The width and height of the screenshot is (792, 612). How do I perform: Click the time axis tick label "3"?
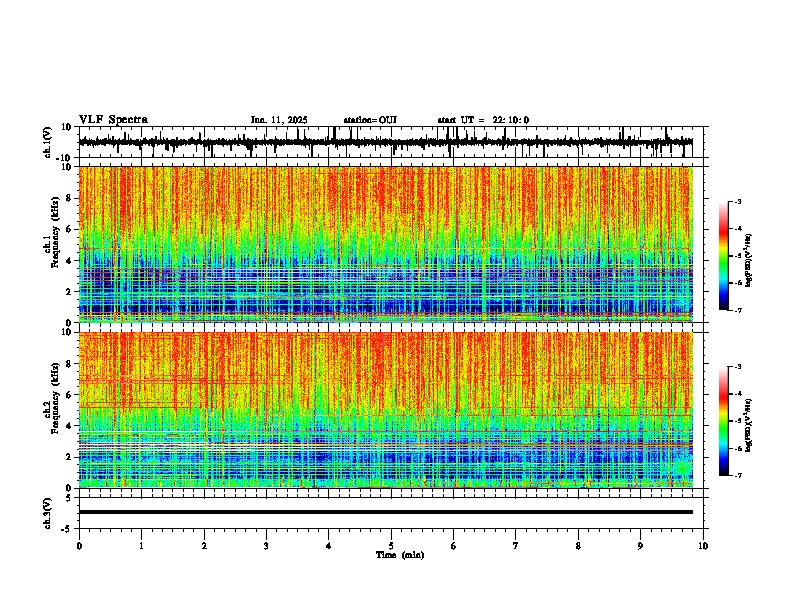tap(266, 546)
